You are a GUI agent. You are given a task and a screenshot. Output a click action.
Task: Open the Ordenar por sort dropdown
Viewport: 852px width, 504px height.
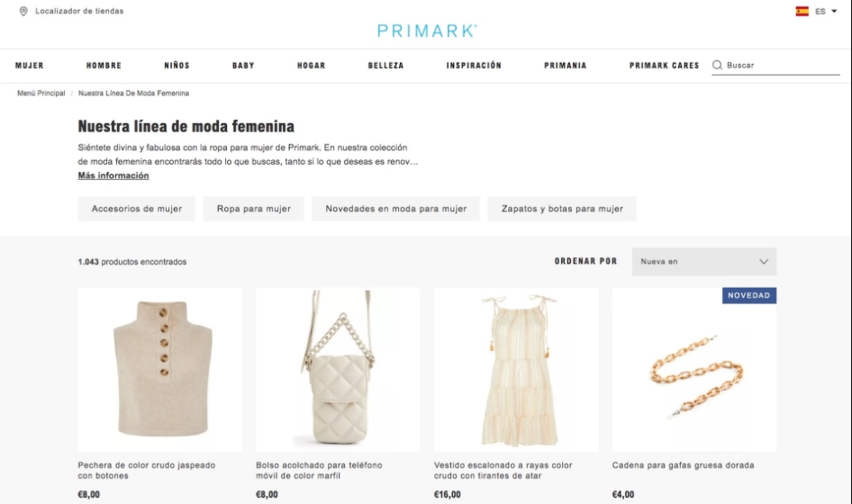click(703, 262)
